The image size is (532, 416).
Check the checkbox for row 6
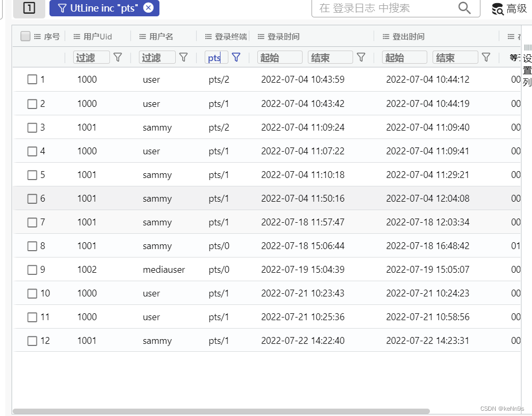[32, 199]
